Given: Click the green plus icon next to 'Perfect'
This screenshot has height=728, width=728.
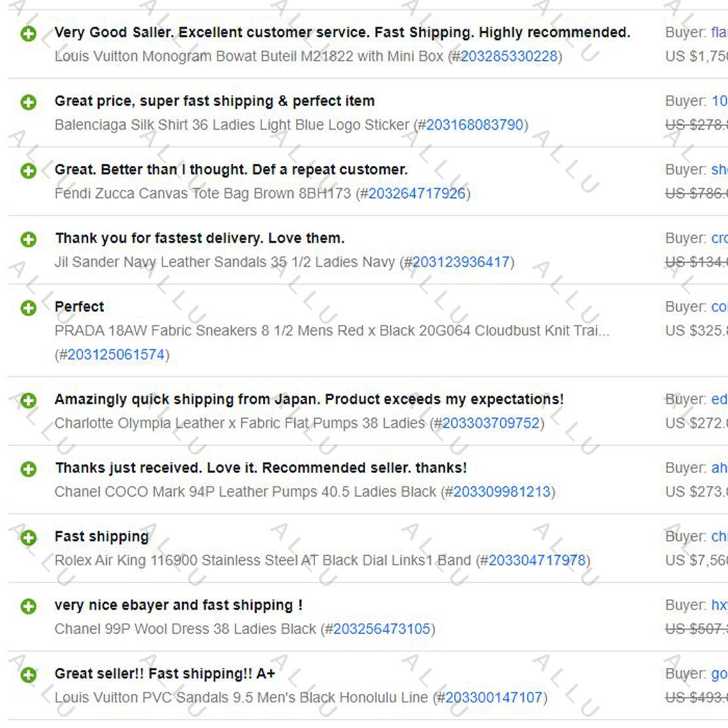Looking at the screenshot, I should tap(28, 308).
